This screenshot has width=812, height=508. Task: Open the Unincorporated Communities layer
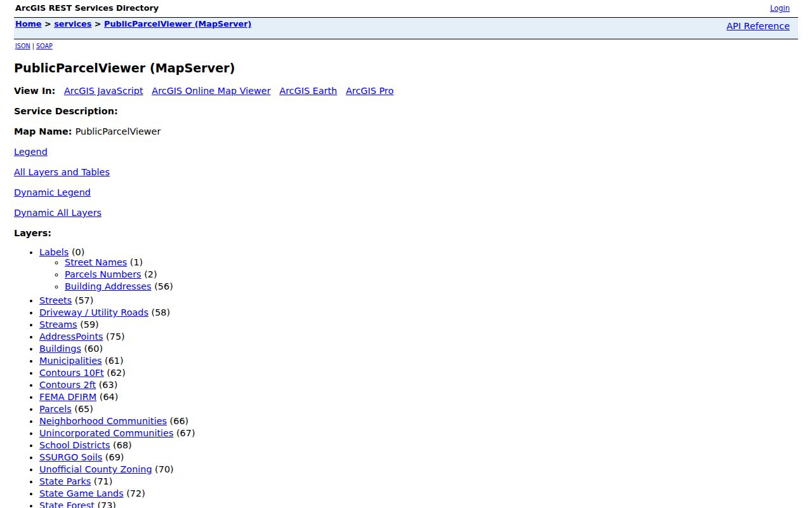(x=106, y=433)
